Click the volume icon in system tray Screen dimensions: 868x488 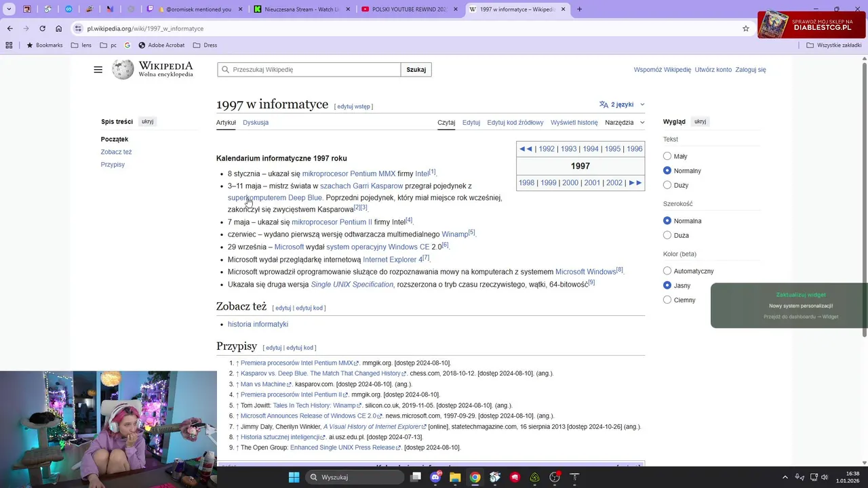825,477
